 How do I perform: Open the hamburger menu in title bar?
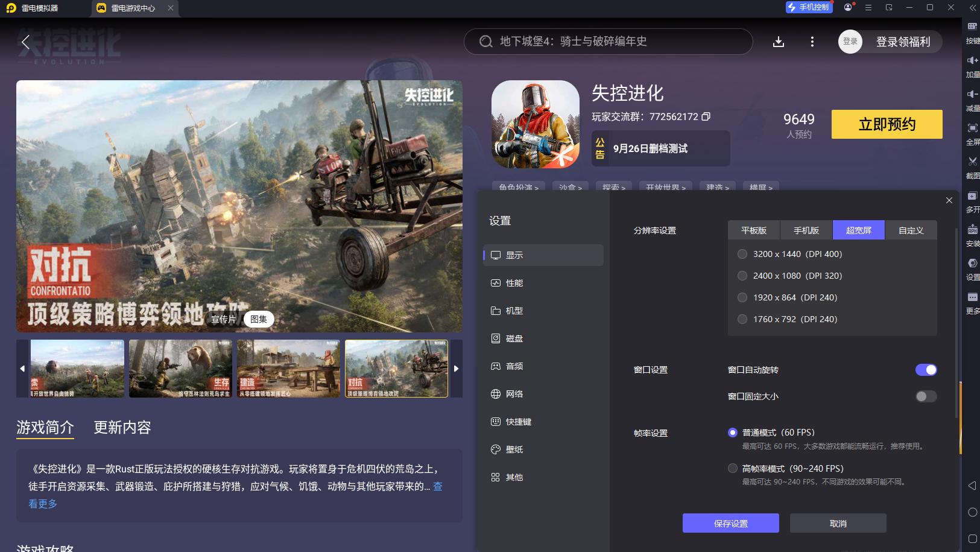coord(868,7)
